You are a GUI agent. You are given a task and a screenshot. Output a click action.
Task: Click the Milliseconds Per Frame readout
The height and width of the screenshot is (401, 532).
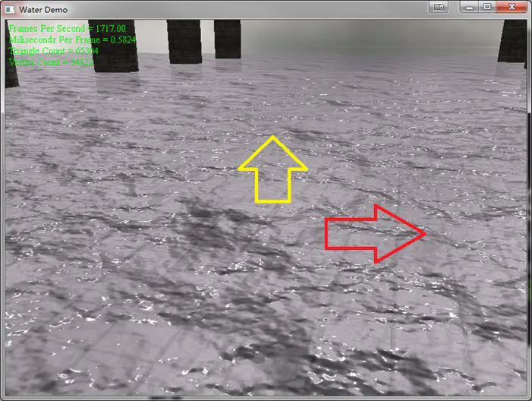coord(72,39)
